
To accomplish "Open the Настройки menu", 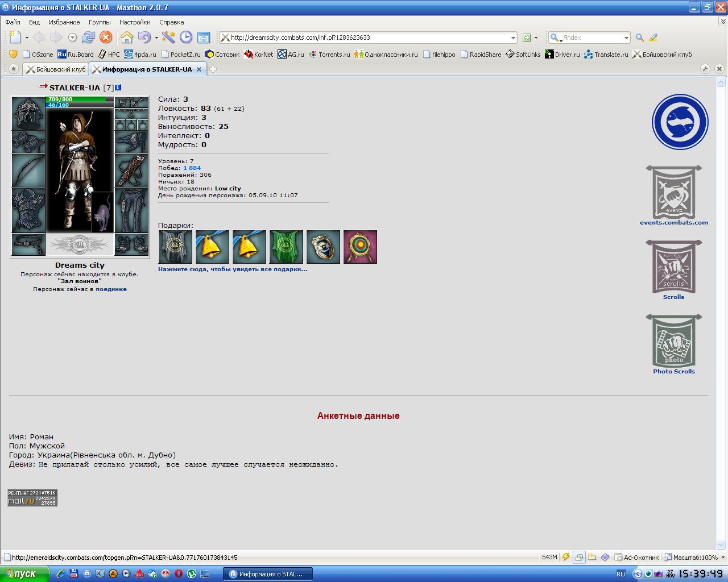I will coord(135,22).
